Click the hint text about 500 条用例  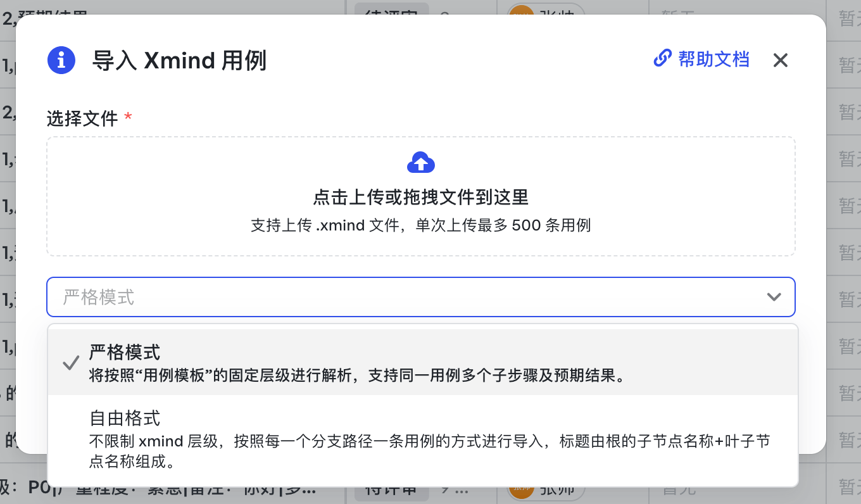[x=421, y=225]
